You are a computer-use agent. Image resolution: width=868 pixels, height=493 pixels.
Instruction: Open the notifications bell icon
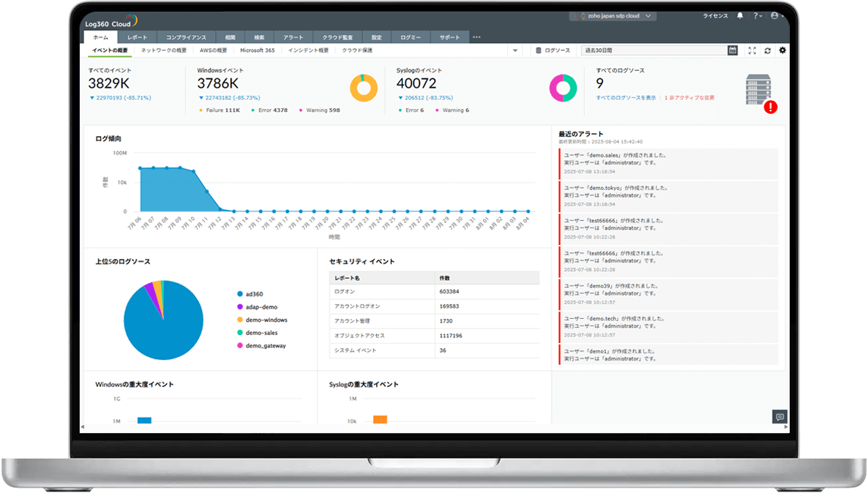pos(740,15)
